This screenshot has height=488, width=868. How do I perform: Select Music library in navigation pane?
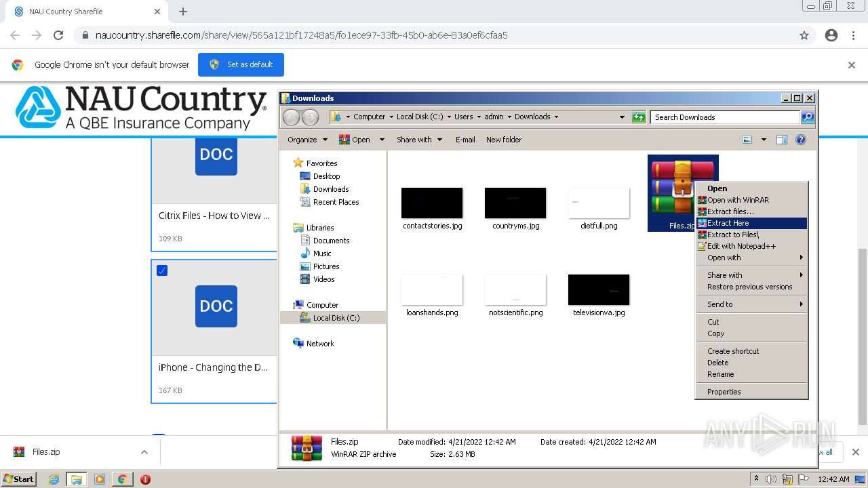(x=322, y=253)
